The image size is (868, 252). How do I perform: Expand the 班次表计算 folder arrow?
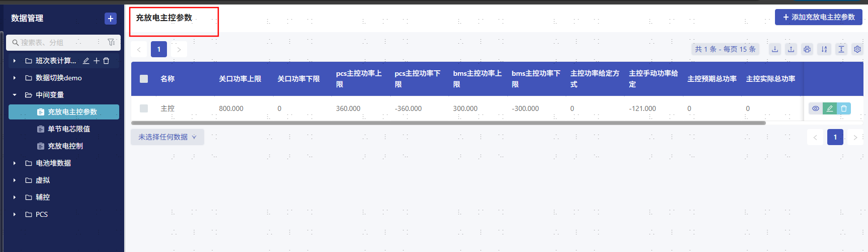pyautogui.click(x=15, y=61)
